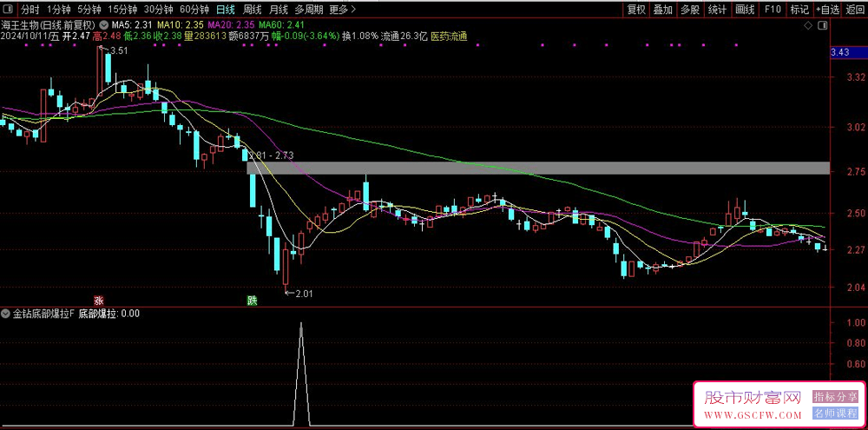Click the 复权 adjustment button
The width and height of the screenshot is (868, 430).
tap(636, 10)
